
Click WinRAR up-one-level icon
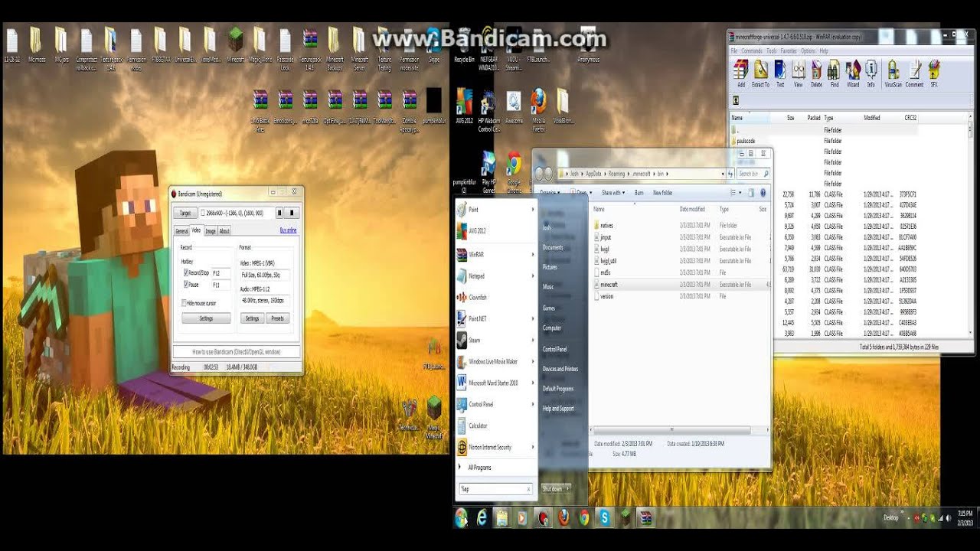pos(736,100)
